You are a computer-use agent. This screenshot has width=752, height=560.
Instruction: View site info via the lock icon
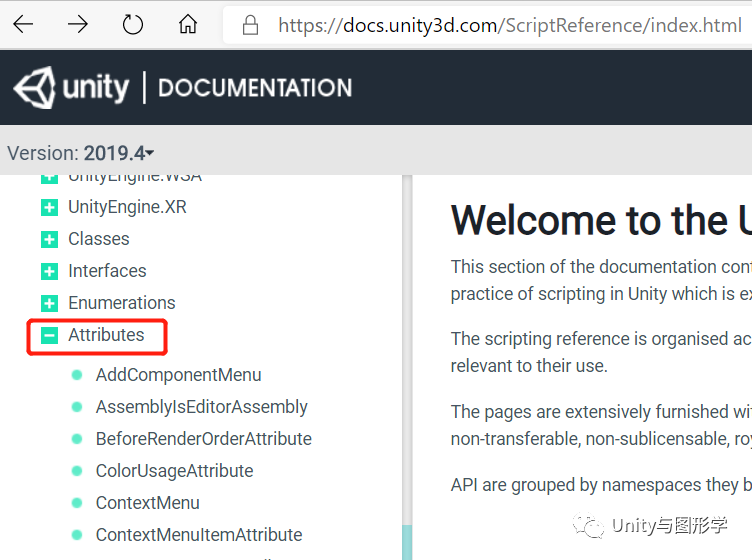point(250,25)
